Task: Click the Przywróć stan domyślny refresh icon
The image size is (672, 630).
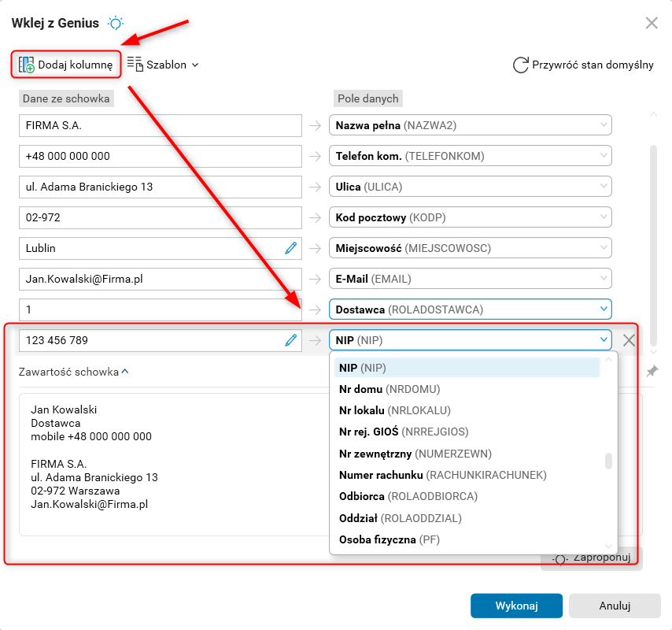Action: pyautogui.click(x=520, y=65)
